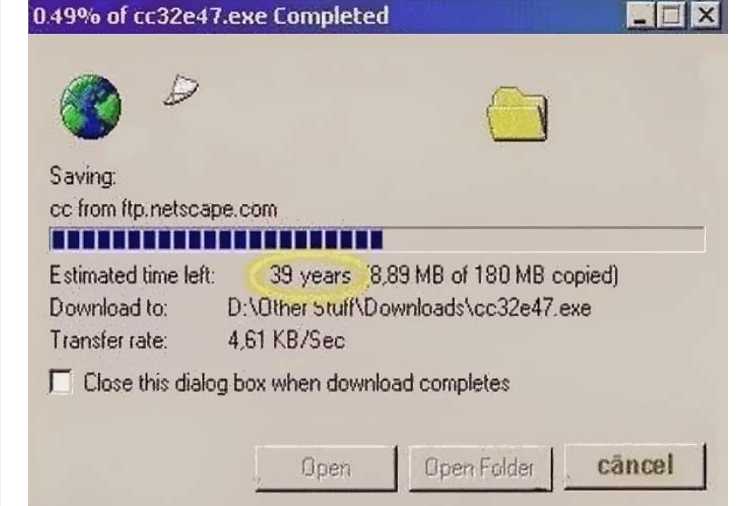Click the 'Saving:' label
This screenshot has height=506, width=756.
[83, 177]
